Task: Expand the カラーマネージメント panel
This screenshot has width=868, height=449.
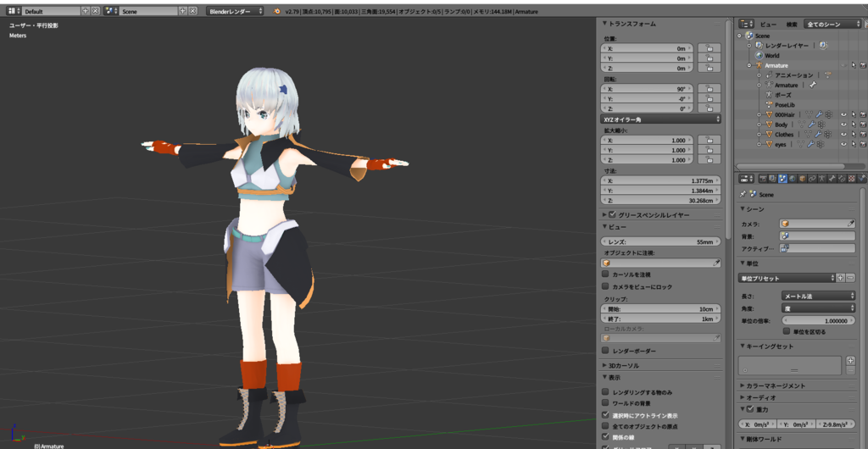Action: [x=743, y=385]
